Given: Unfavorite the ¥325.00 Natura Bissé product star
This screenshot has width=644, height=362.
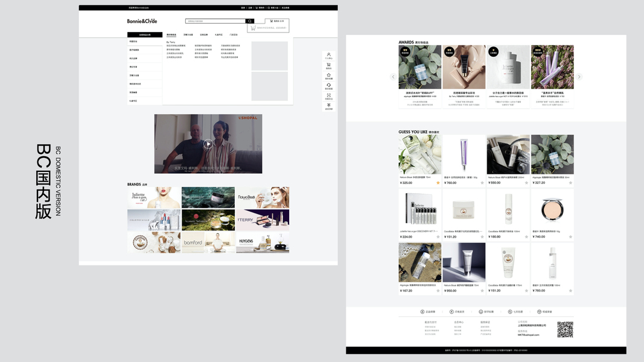Looking at the screenshot, I should coord(438,183).
